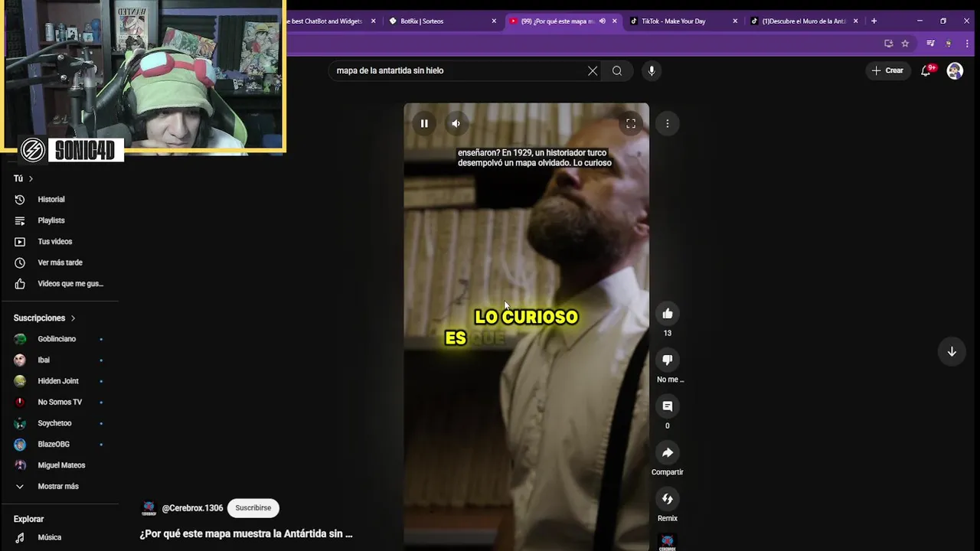Click the Cerebrox channel avatar

pos(149,509)
